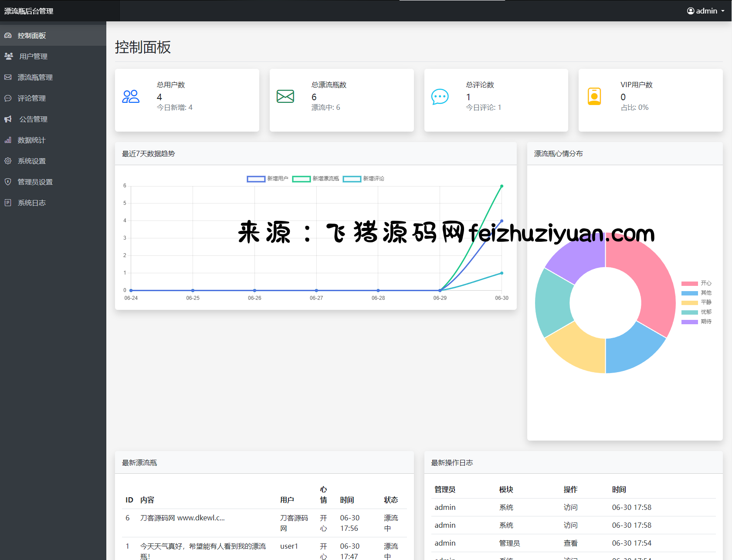Click the shield icon for admin settings
The image size is (732, 560).
click(x=8, y=182)
